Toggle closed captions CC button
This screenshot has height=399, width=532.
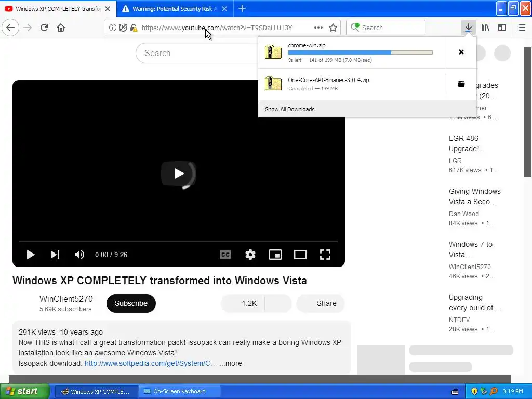[225, 255]
